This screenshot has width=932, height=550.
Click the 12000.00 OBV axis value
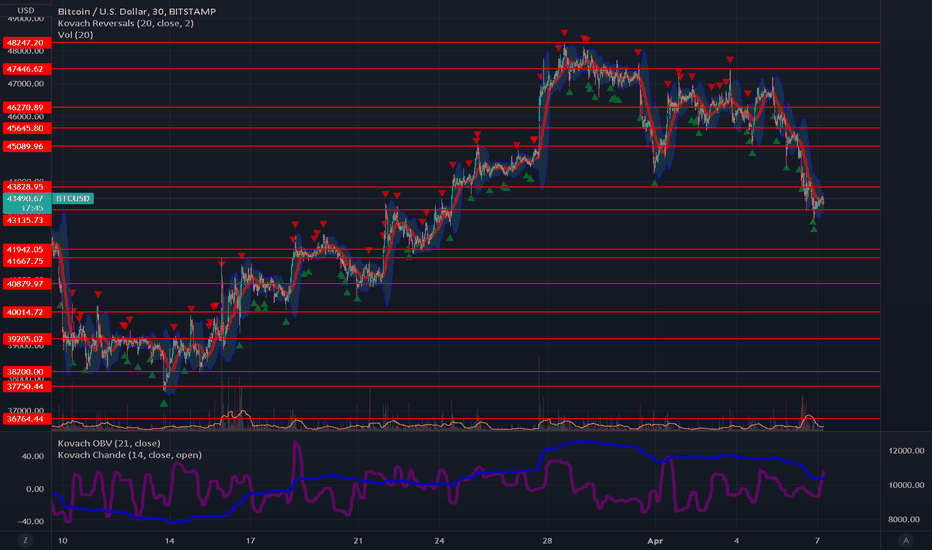(906, 451)
